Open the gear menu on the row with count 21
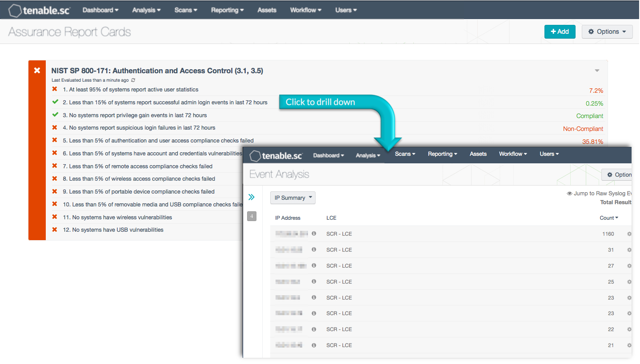Image resolution: width=640 pixels, height=364 pixels. pos(629,345)
